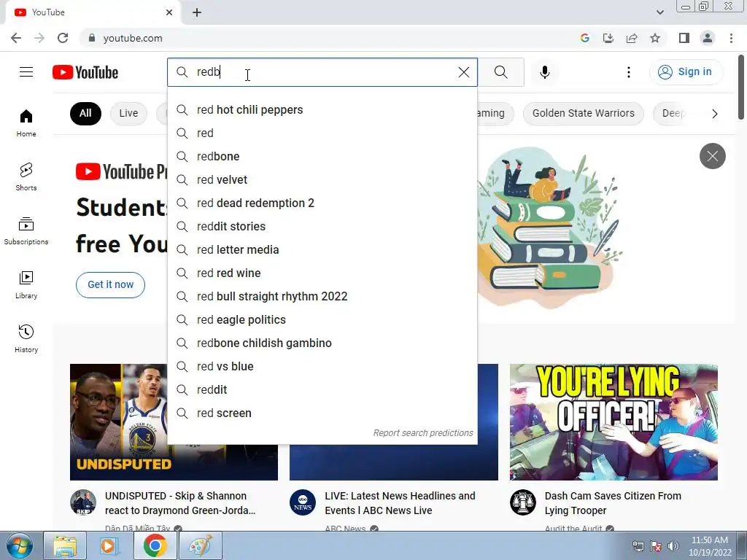
Task: Go to Home in sidebar
Action: pos(26,122)
